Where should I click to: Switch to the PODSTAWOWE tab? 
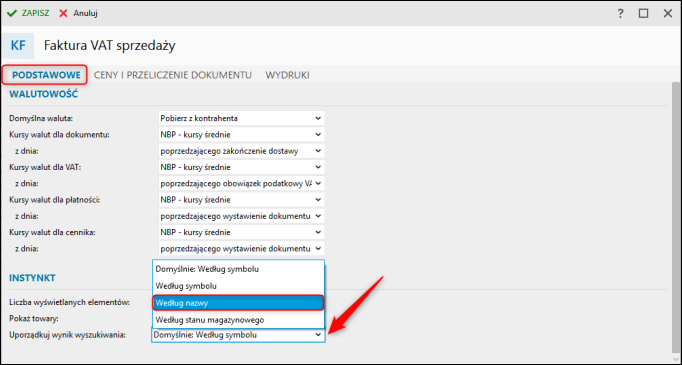tap(46, 75)
